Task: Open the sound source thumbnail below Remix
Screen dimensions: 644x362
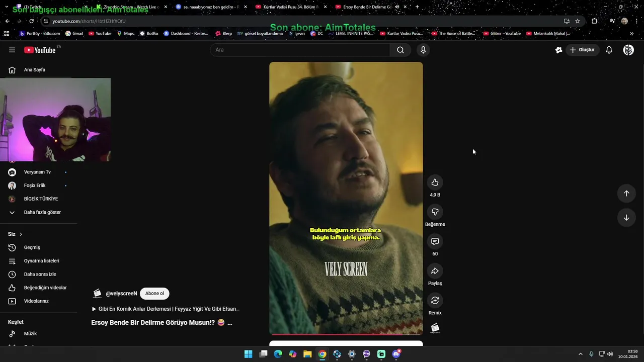Action: (x=435, y=328)
